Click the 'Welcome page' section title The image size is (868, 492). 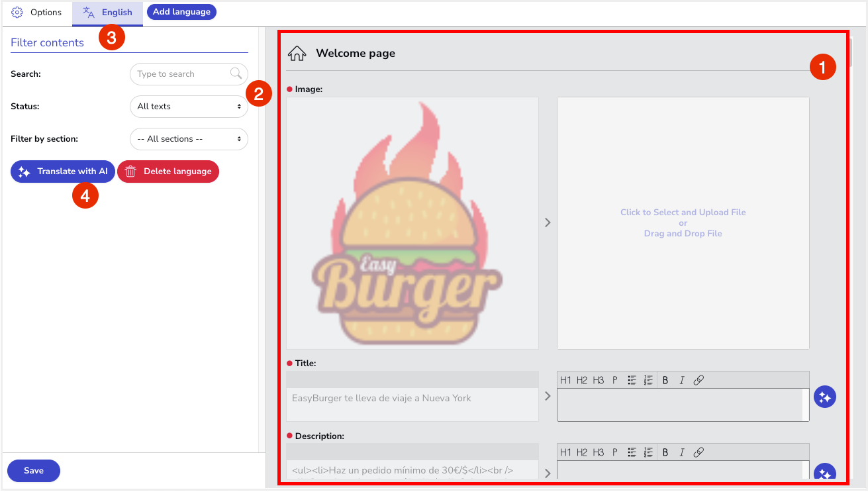[x=356, y=53]
